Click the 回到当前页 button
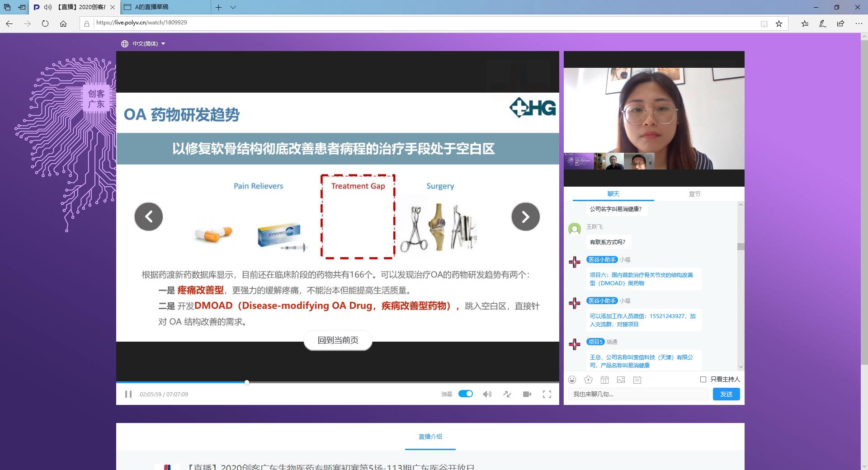868x470 pixels. pos(338,340)
